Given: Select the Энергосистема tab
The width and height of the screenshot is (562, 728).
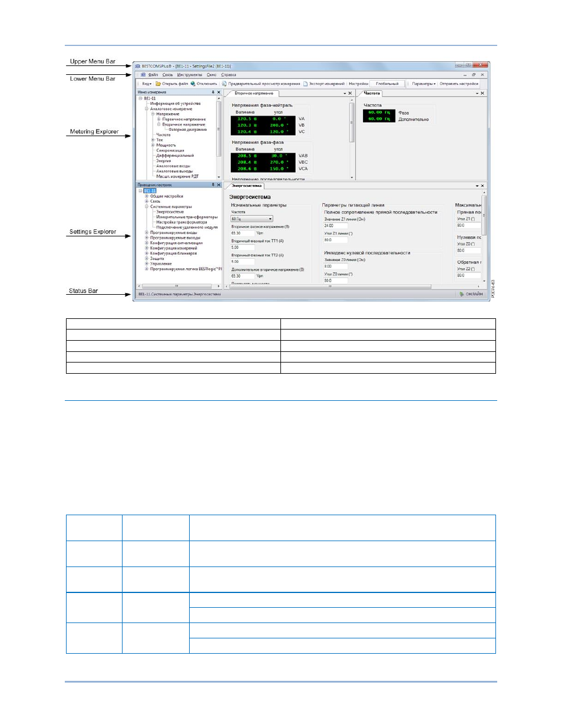Looking at the screenshot, I should pyautogui.click(x=246, y=186).
